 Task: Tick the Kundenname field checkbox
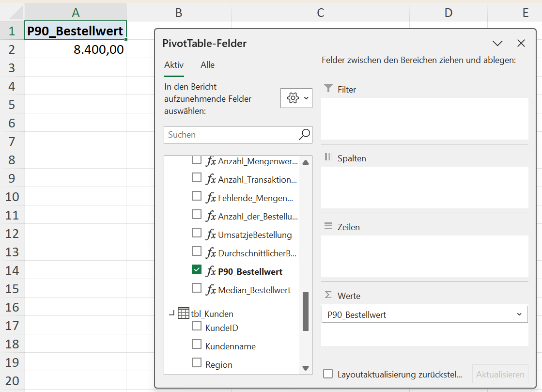point(197,345)
